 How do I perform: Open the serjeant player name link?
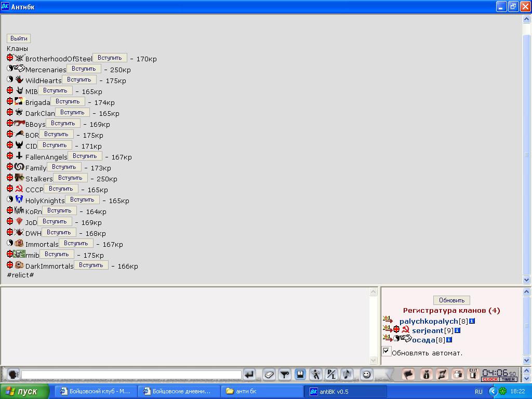tap(428, 330)
